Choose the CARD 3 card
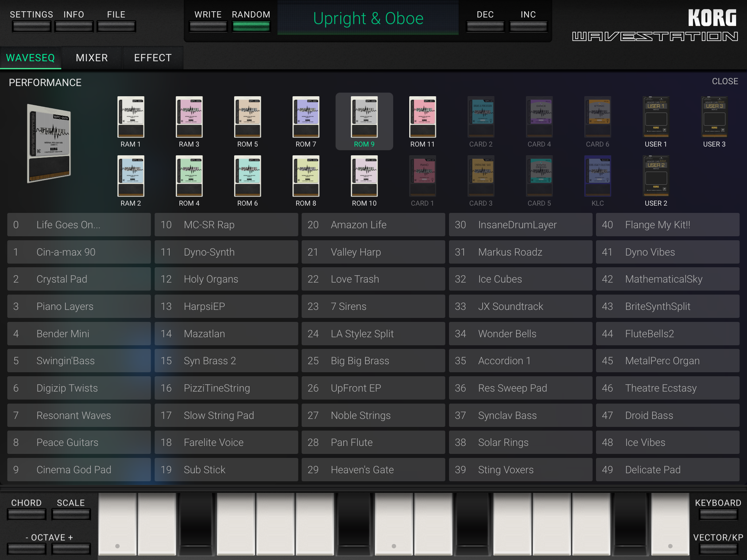Viewport: 747px width, 560px height. 481,176
